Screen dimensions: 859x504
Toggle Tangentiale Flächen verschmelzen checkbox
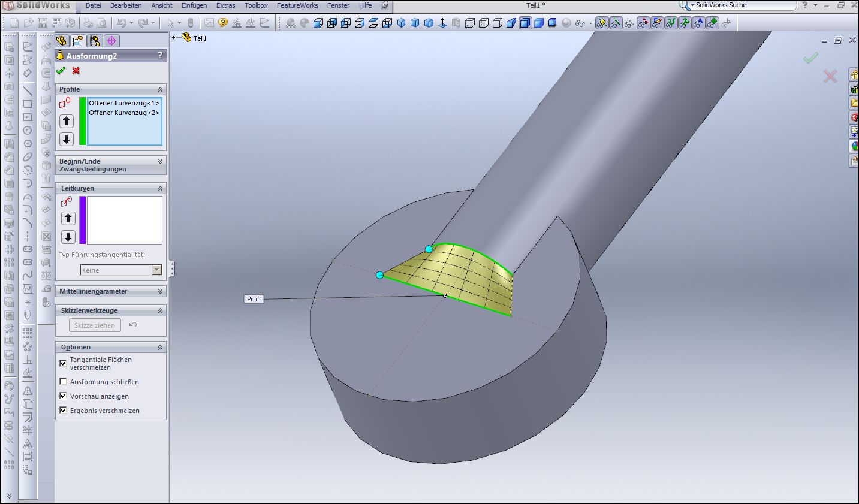(x=63, y=363)
